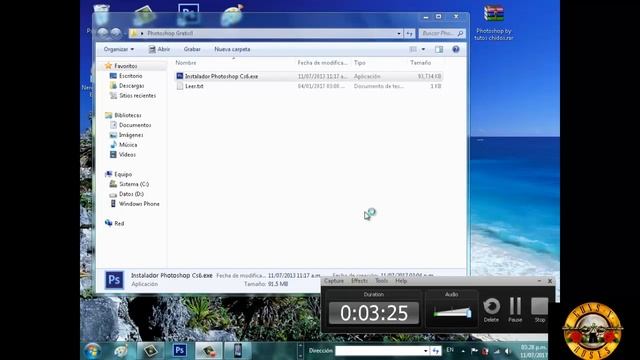The height and width of the screenshot is (360, 640).
Task: Expand the taskbar Dirección dropdown
Action: pos(425,351)
